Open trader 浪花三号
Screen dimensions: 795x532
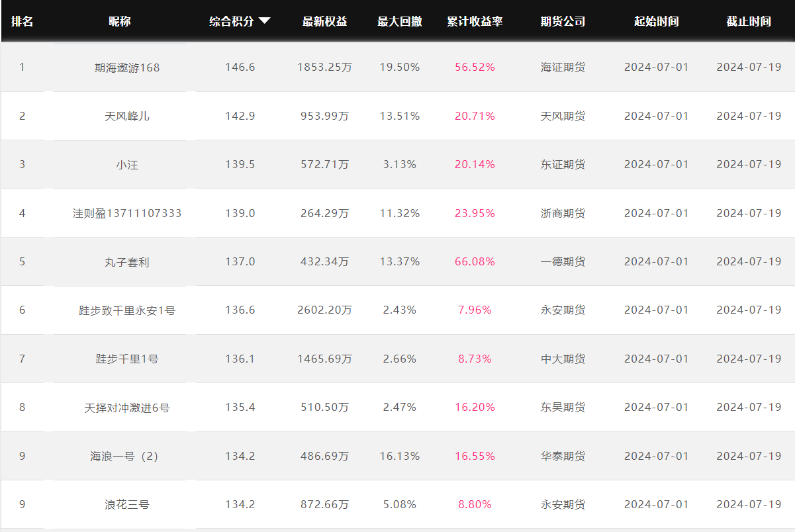click(x=127, y=504)
